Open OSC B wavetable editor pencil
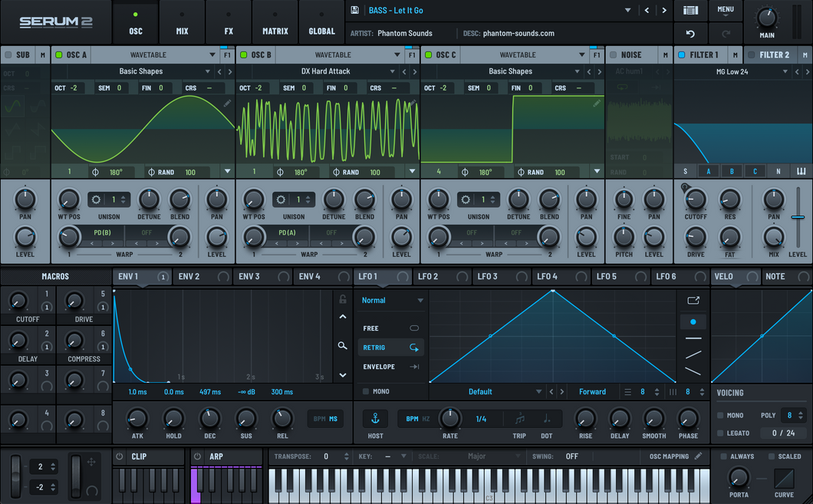Screen dimensions: 813x504 tap(413, 104)
